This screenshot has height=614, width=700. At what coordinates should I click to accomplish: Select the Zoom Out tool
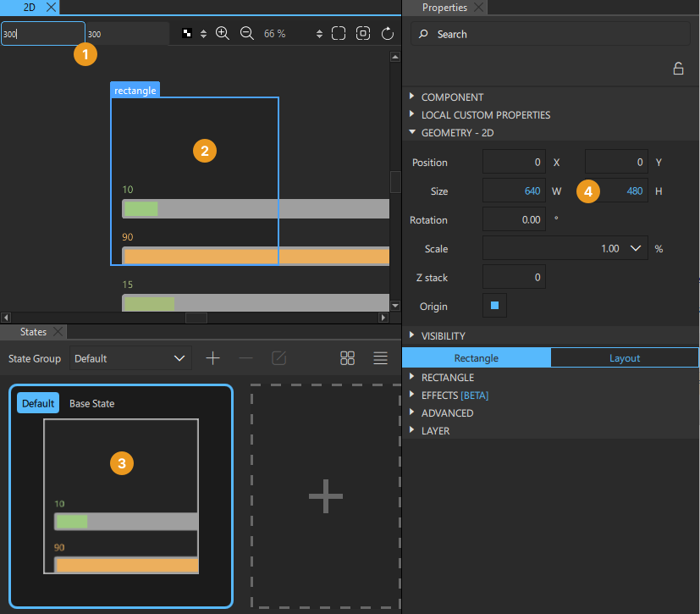point(246,33)
